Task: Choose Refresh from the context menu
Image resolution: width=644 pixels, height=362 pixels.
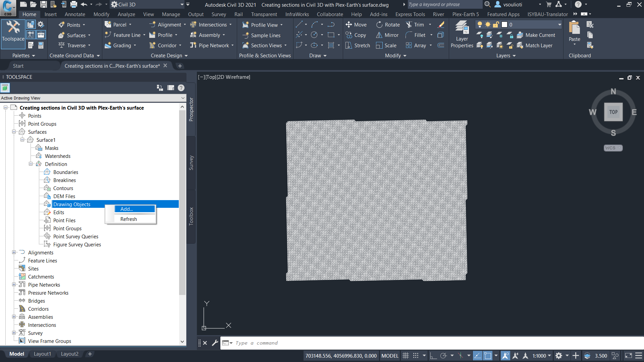Action: point(135,219)
